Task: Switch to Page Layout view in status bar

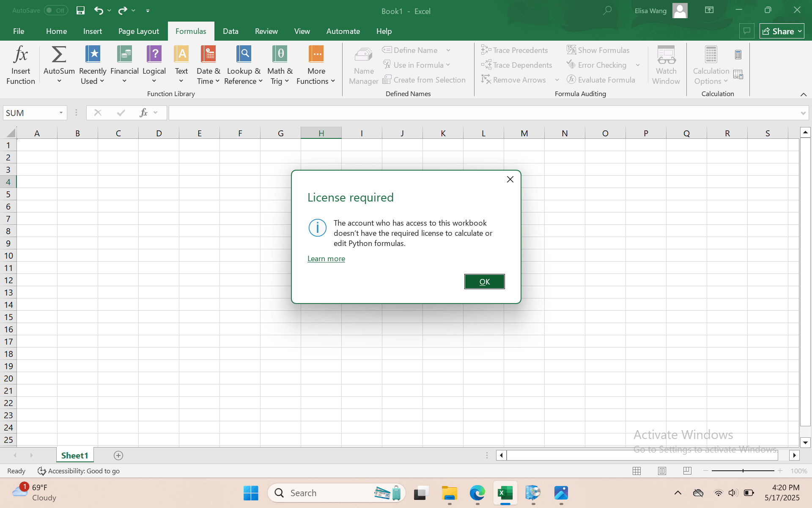Action: point(662,471)
